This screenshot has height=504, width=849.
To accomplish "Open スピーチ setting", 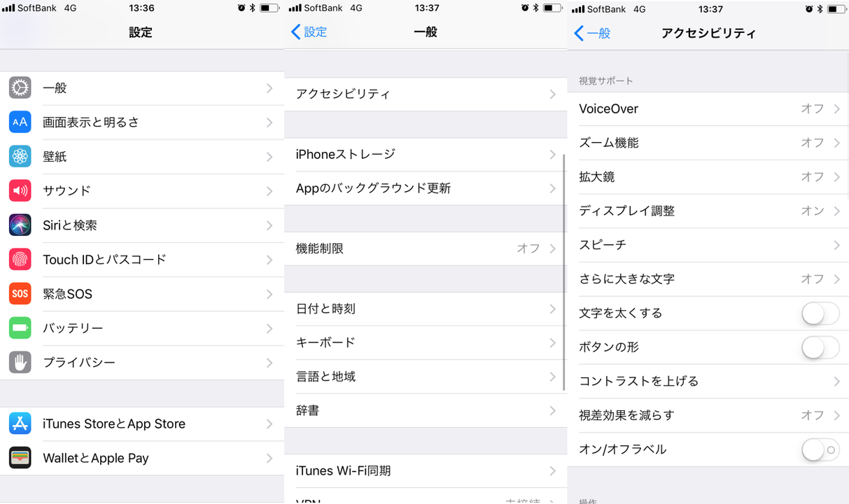I will (x=708, y=245).
